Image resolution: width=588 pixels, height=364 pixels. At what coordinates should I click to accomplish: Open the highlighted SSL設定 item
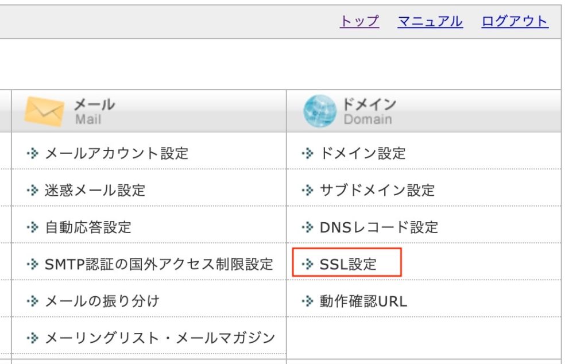(x=348, y=264)
